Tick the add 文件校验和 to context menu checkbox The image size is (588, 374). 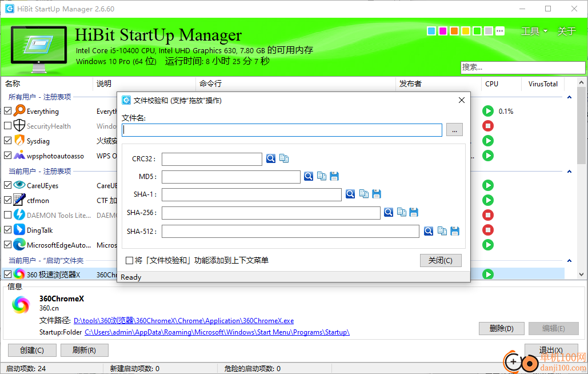pos(129,260)
